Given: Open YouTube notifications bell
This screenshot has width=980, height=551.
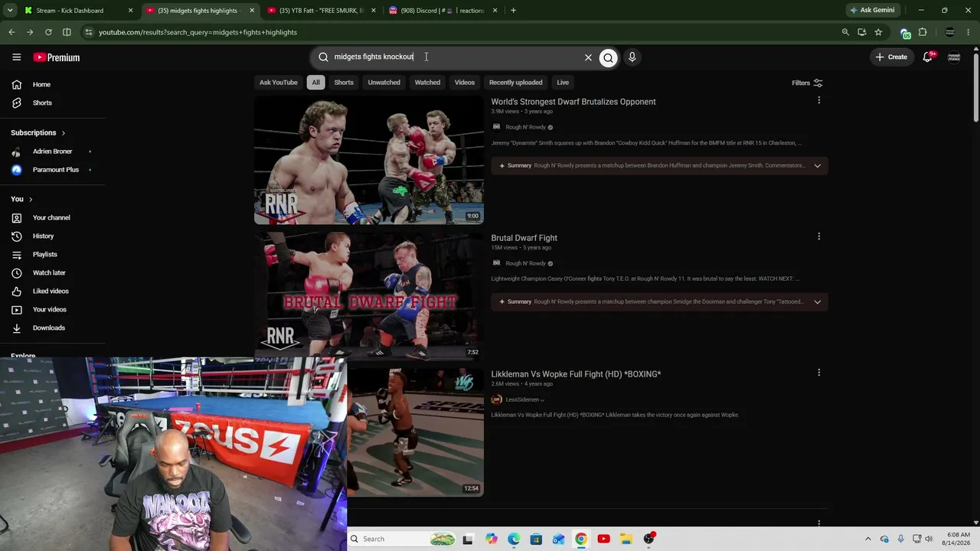Looking at the screenshot, I should (x=928, y=57).
